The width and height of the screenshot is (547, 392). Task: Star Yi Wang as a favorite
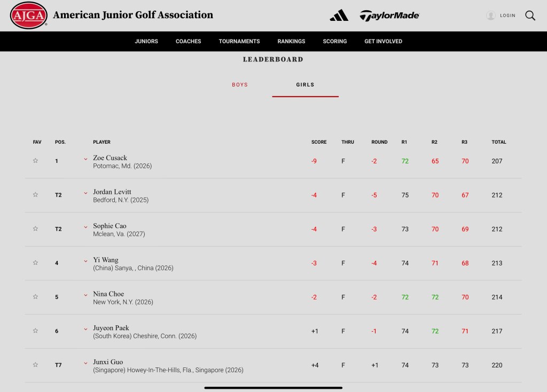tap(36, 263)
